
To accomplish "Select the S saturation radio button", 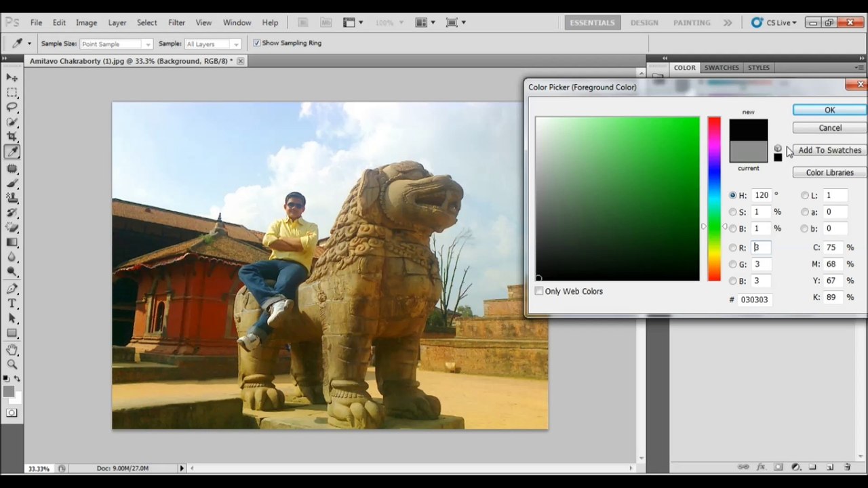I will 732,212.
